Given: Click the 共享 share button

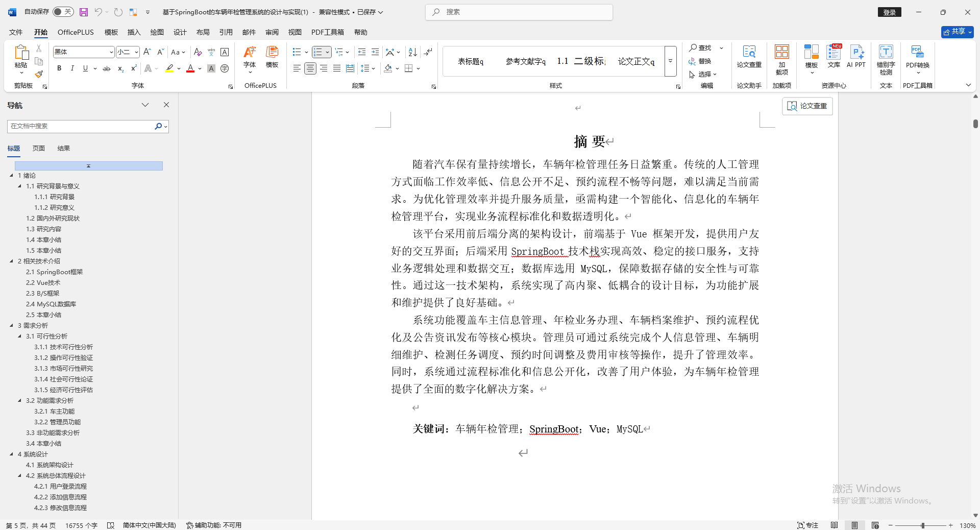Looking at the screenshot, I should pos(956,32).
